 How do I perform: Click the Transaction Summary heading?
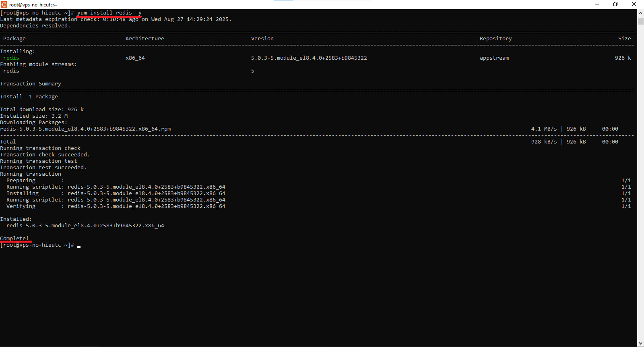point(31,84)
